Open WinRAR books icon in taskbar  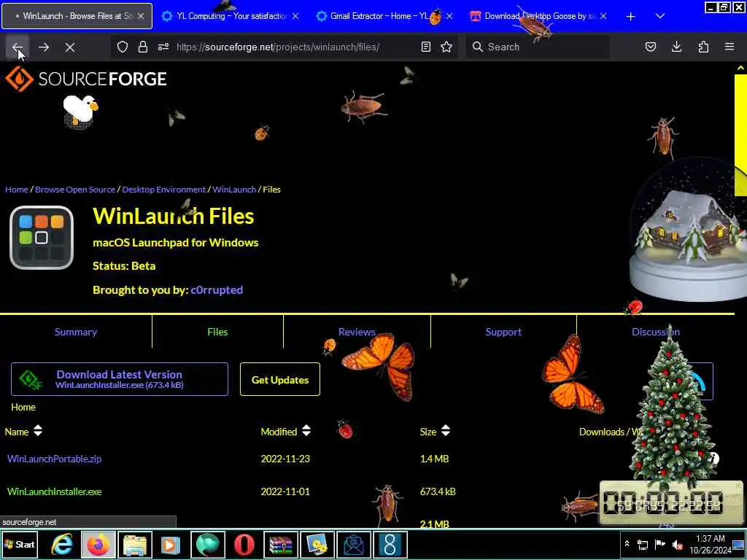281,544
